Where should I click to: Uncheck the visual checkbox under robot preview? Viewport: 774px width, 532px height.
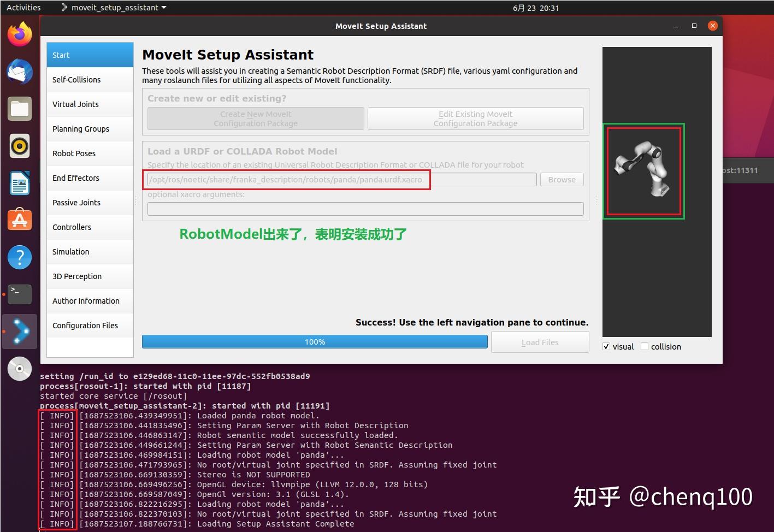(x=606, y=346)
